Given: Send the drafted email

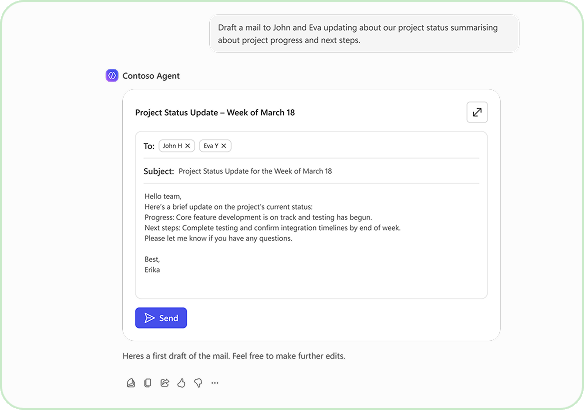Looking at the screenshot, I should pyautogui.click(x=161, y=318).
